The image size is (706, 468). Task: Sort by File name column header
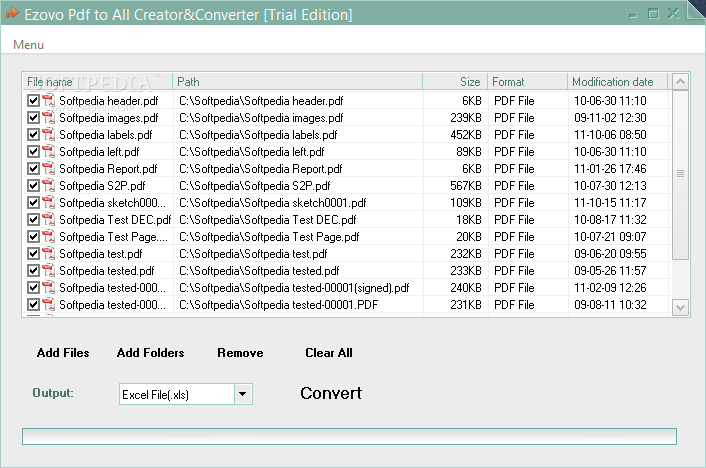click(x=98, y=82)
